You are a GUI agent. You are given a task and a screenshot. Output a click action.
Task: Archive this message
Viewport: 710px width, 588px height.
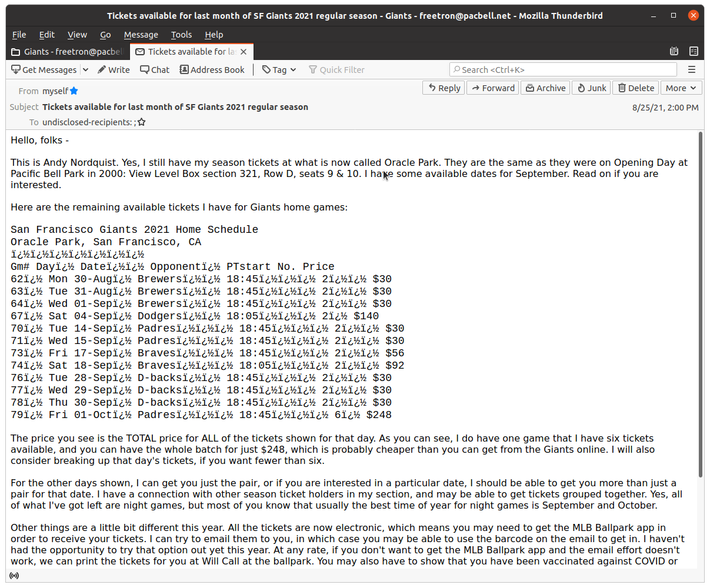click(x=545, y=88)
